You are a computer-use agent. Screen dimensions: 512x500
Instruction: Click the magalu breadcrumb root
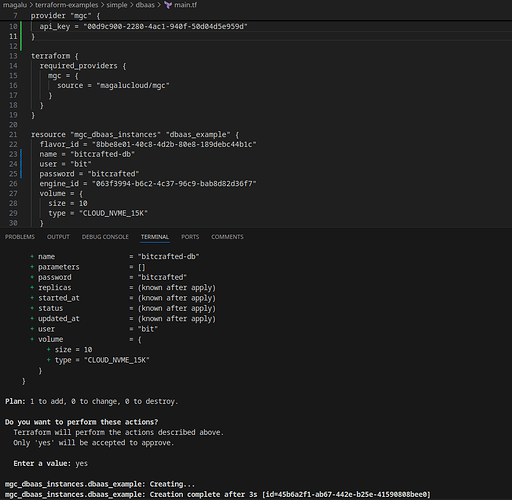[15, 5]
